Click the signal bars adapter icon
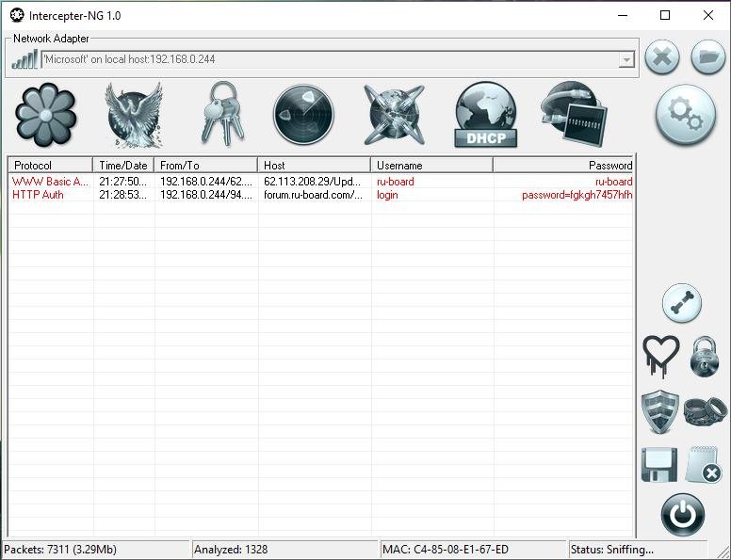Screen dimensions: 731x560 (x=24, y=59)
